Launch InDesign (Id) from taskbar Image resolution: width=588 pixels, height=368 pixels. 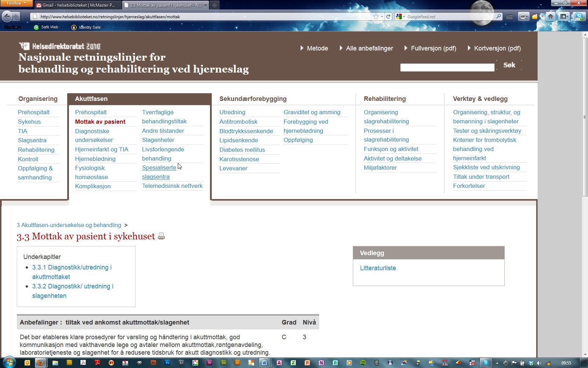click(x=209, y=363)
